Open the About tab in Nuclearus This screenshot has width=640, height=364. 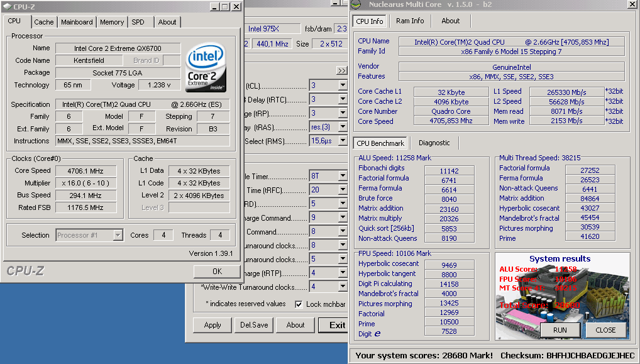(x=451, y=21)
